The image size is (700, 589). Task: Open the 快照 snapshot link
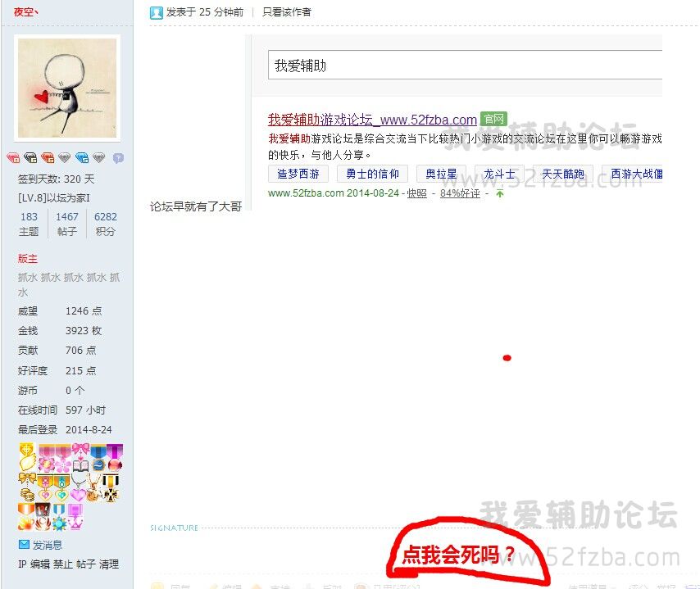417,193
